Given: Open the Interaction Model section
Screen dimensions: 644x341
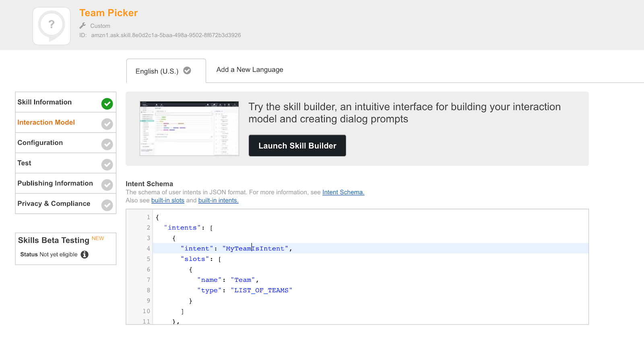Looking at the screenshot, I should (x=66, y=123).
